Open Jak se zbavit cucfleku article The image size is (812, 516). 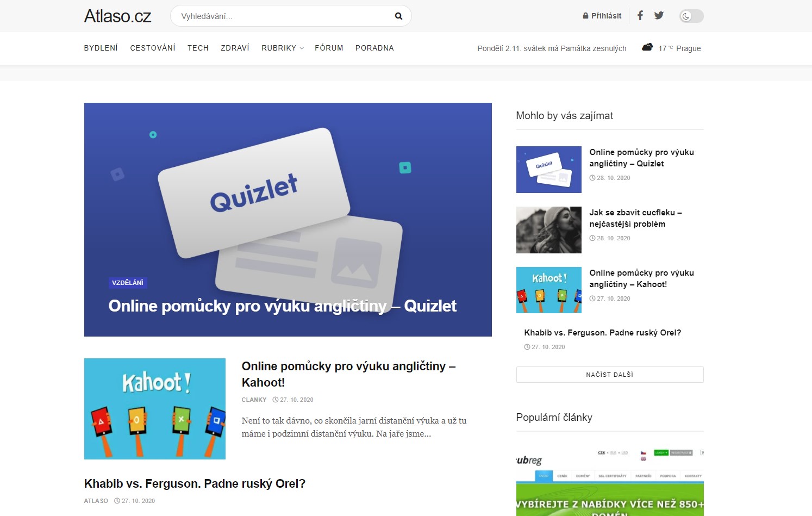(635, 218)
